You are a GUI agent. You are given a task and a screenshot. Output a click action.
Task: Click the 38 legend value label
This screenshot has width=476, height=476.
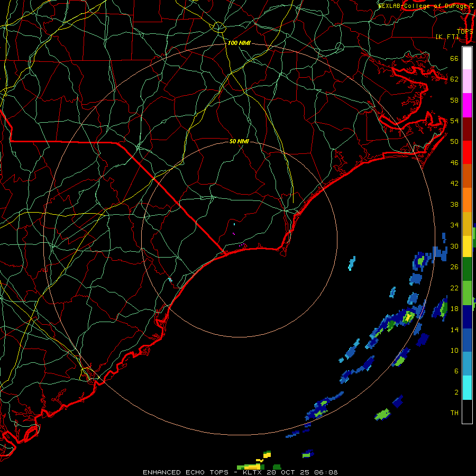coord(454,204)
